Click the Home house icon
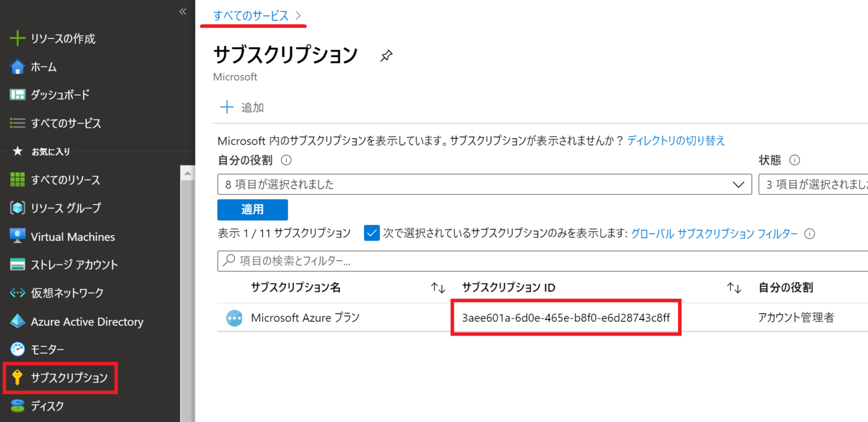The width and height of the screenshot is (868, 422). 18,67
